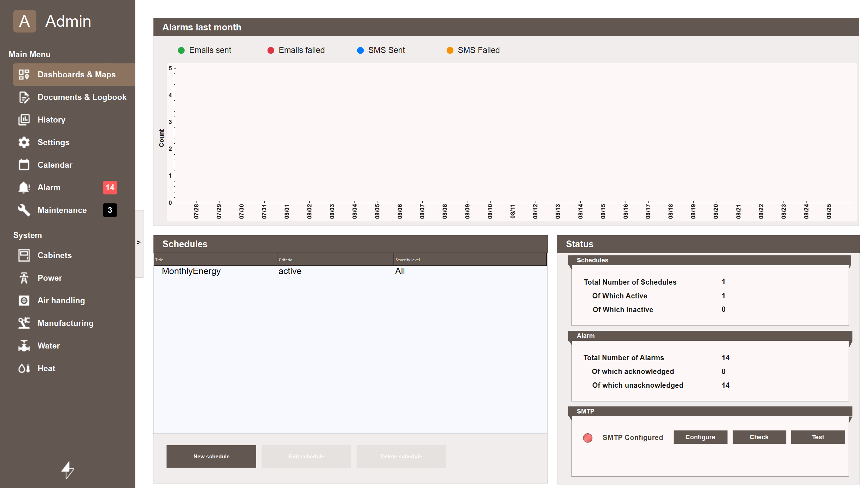Click the 'Total Number of Alarms' label
Viewport: 868px width, 488px height.
(624, 358)
